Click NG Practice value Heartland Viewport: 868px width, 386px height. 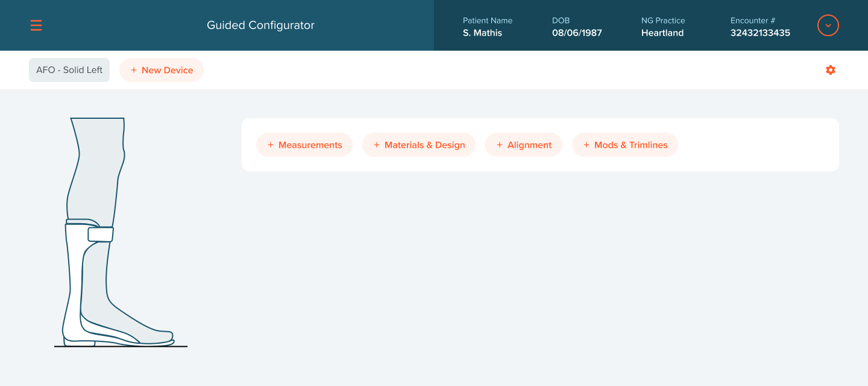pyautogui.click(x=662, y=33)
